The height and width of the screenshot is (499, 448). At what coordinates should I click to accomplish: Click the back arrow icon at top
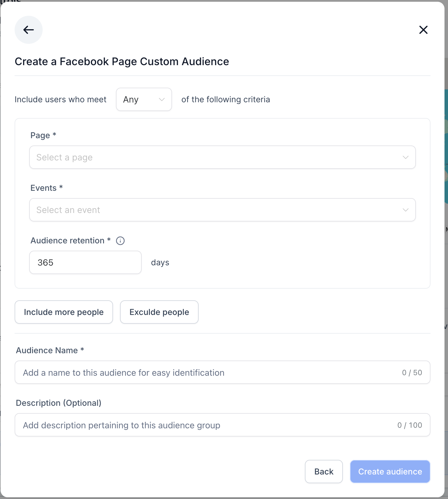pos(29,30)
